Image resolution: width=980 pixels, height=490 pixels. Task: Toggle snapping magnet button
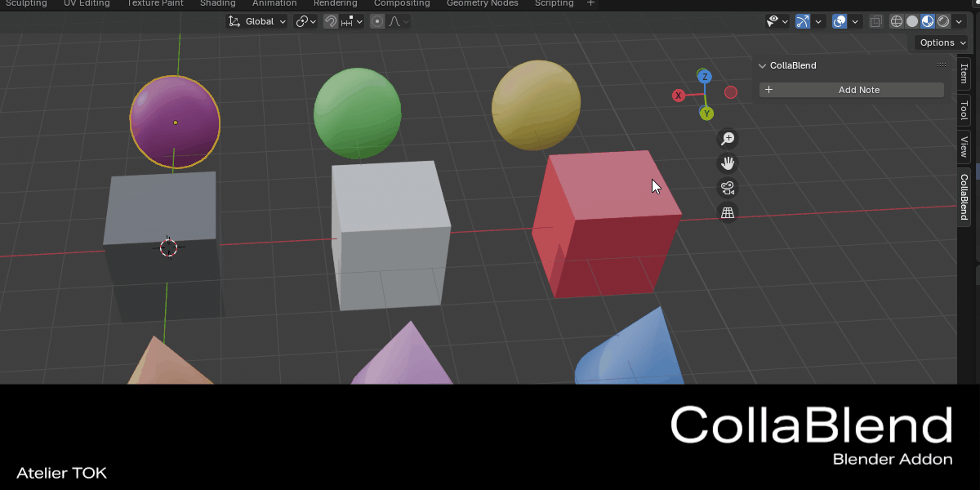[x=331, y=21]
